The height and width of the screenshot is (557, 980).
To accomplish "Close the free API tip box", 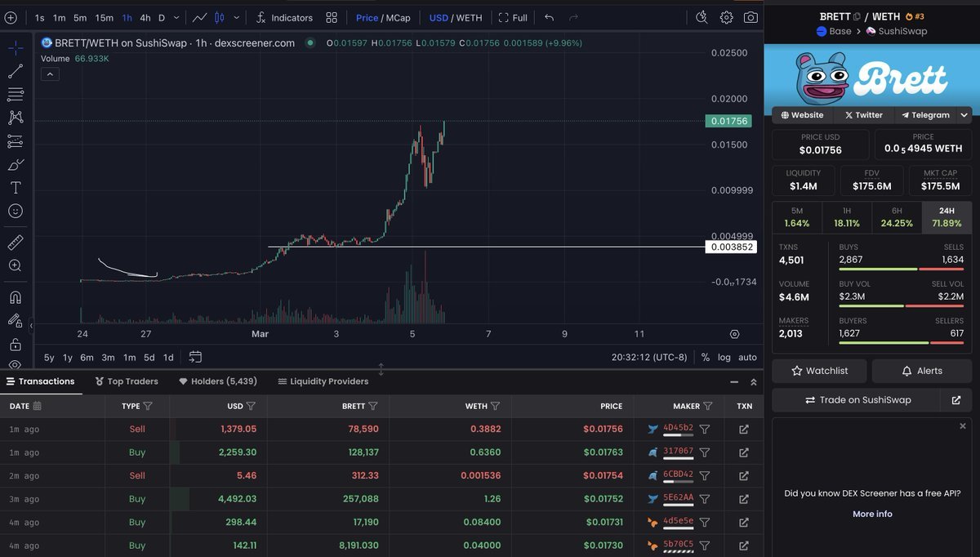I will coord(962,426).
